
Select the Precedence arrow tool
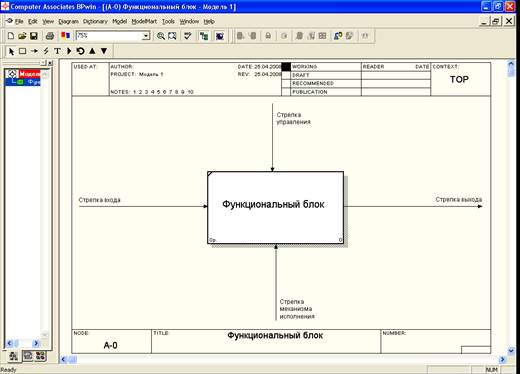click(x=34, y=51)
